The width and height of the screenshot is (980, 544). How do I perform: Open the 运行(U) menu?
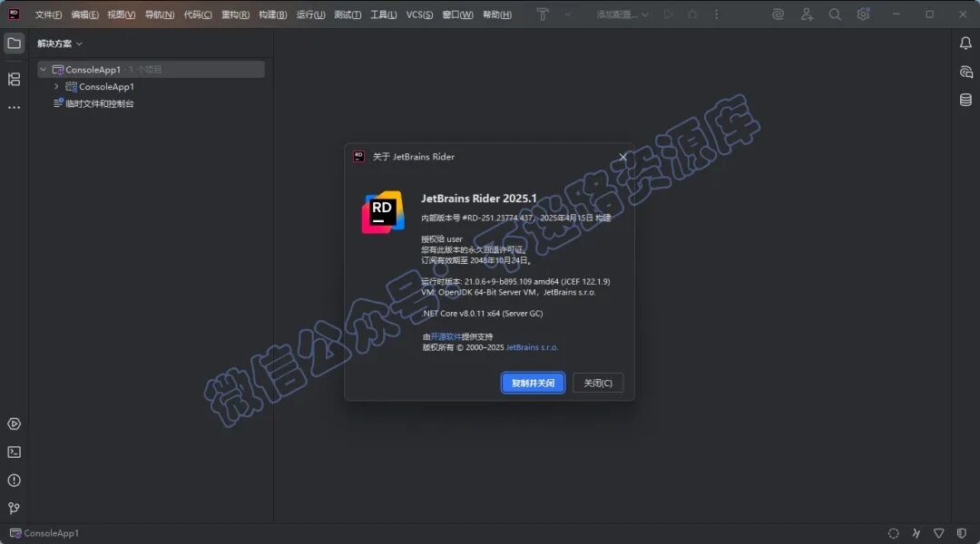click(310, 15)
